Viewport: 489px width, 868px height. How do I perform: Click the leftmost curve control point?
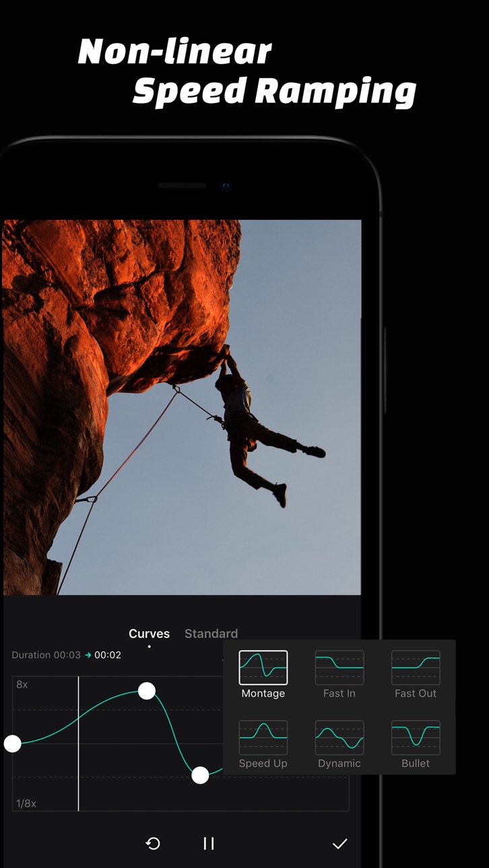pos(12,744)
